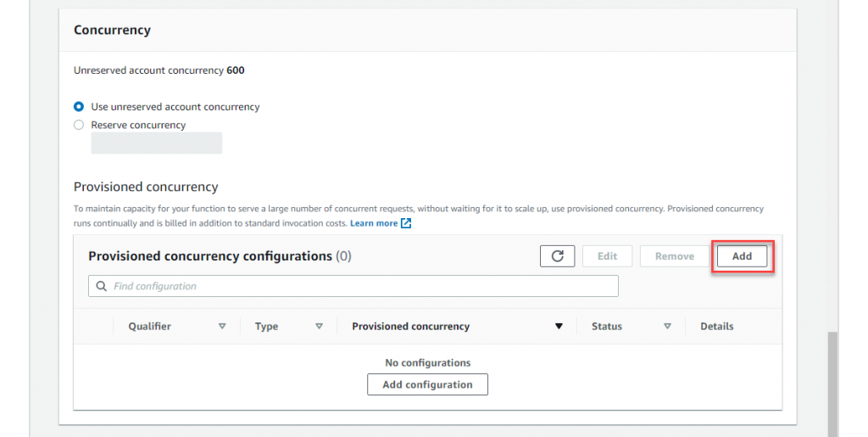Click the Concurrency section heading
This screenshot has height=437, width=868.
pos(112,30)
